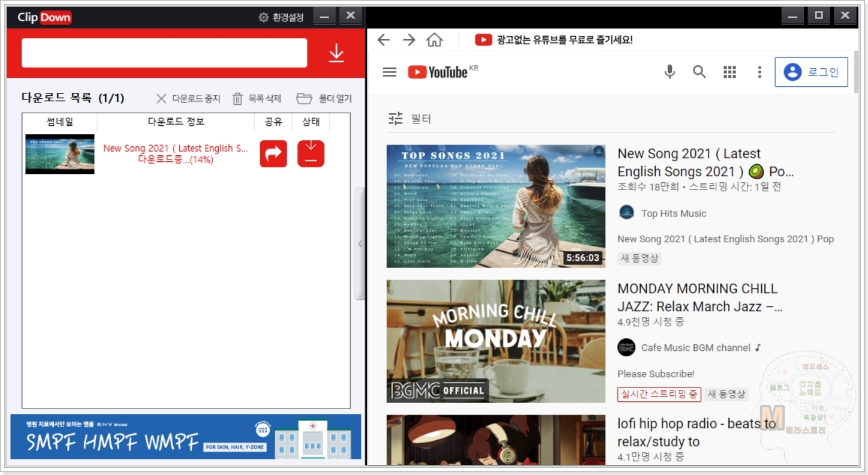Stop download with 다운로드 중지

coord(188,98)
